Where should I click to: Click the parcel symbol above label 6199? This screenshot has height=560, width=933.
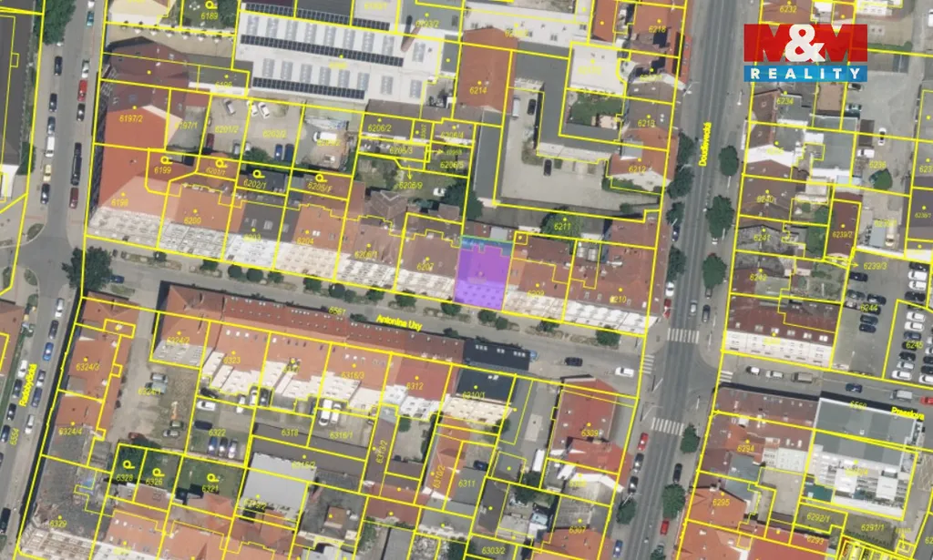click(x=163, y=158)
